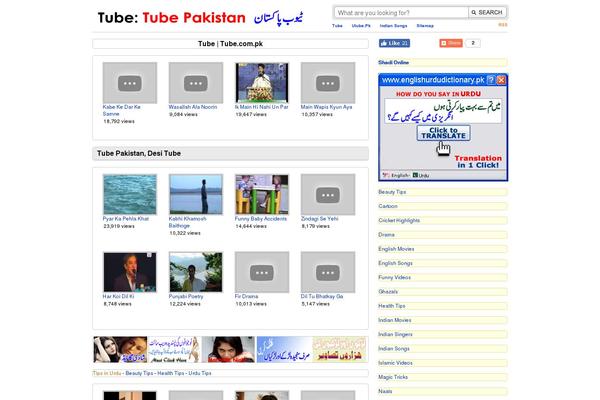Click Tips in Urdu footer link
This screenshot has width=600, height=400.
107,373
